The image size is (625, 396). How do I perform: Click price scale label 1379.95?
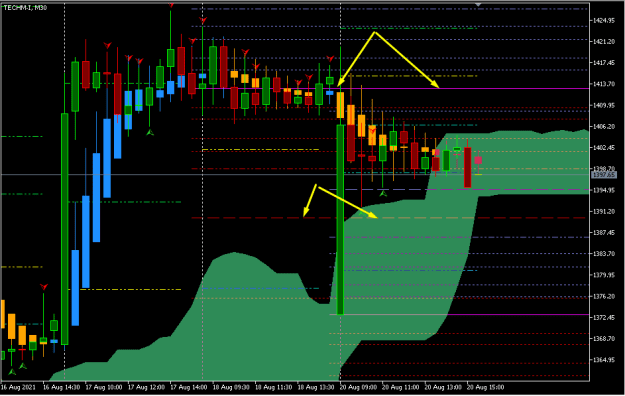pos(604,275)
